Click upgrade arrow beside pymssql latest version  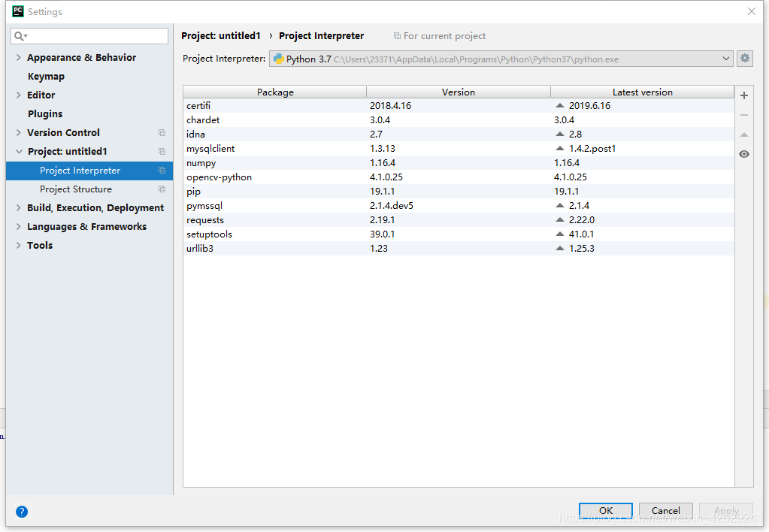(559, 205)
